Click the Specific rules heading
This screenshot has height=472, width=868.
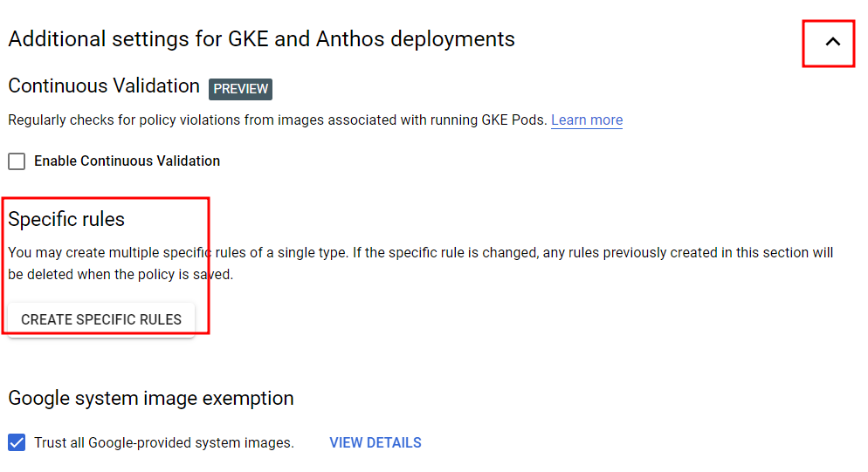pos(66,219)
